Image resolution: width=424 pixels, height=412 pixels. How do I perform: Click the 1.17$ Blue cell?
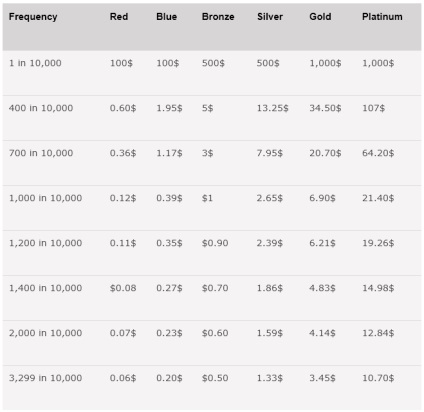point(169,153)
